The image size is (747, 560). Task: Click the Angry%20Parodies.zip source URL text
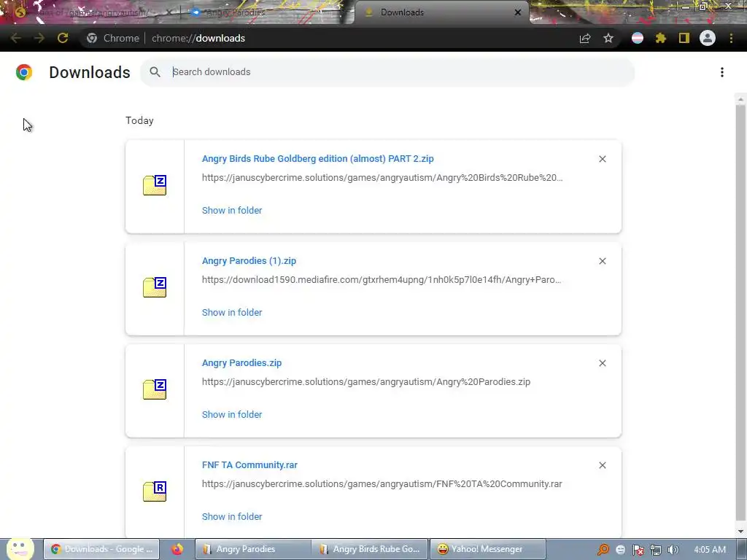click(x=366, y=381)
